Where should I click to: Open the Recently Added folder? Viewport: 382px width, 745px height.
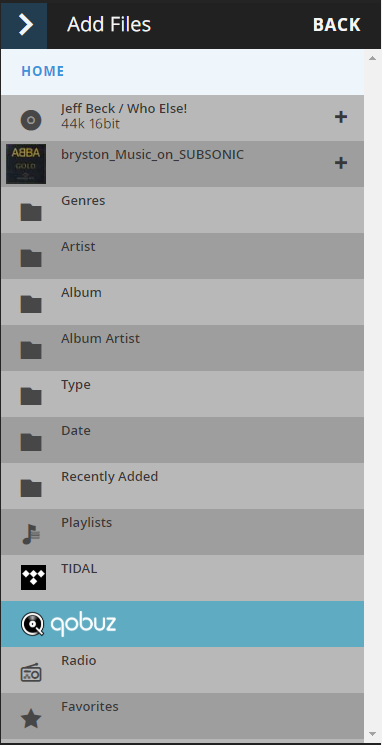tap(182, 486)
